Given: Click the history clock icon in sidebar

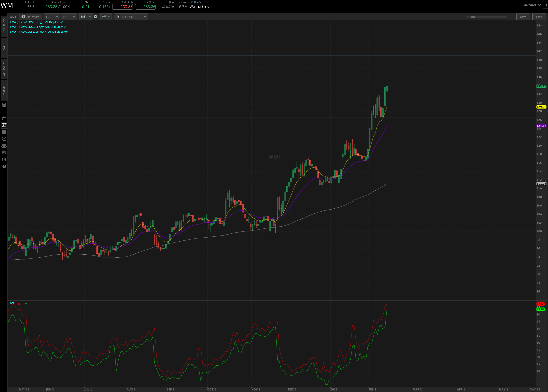Looking at the screenshot, I should [4, 139].
